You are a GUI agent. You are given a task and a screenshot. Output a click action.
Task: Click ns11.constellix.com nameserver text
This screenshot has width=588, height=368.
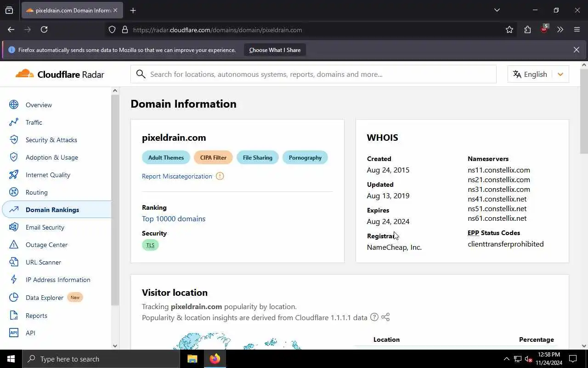tap(499, 170)
